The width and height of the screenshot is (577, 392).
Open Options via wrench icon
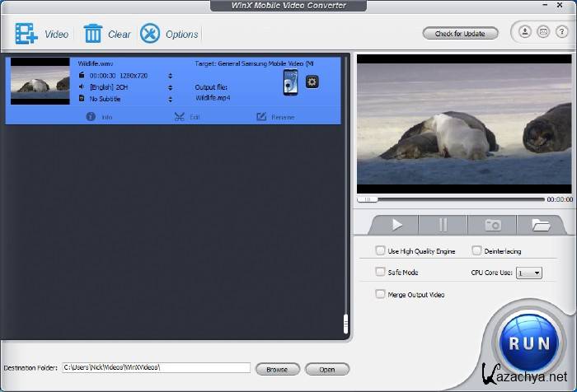150,34
